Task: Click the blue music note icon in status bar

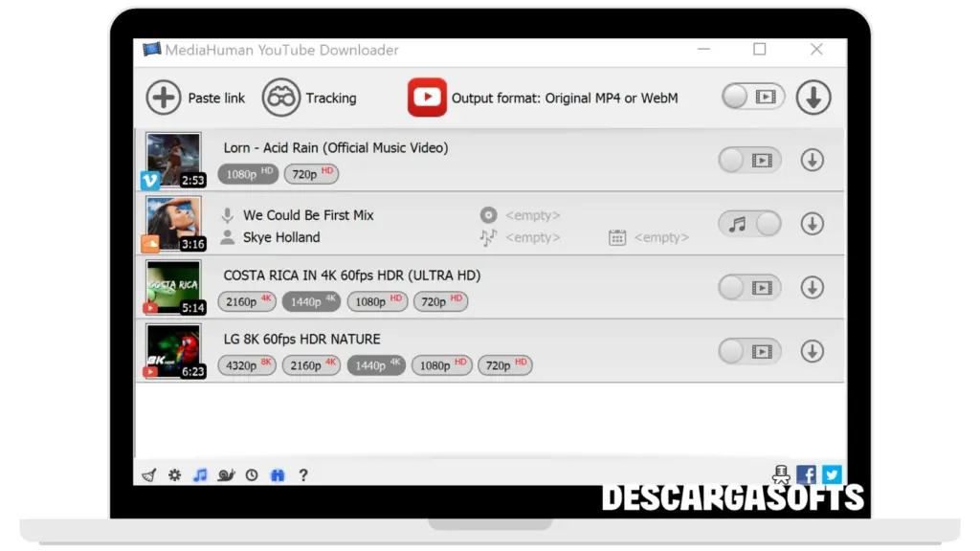Action: pyautogui.click(x=200, y=474)
